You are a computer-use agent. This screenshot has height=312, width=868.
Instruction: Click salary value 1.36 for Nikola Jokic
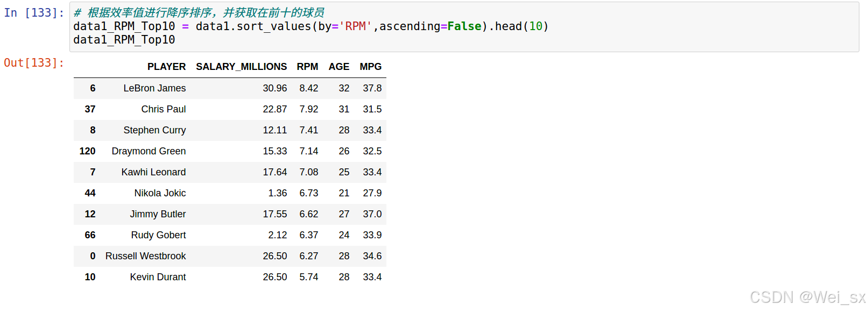click(277, 193)
